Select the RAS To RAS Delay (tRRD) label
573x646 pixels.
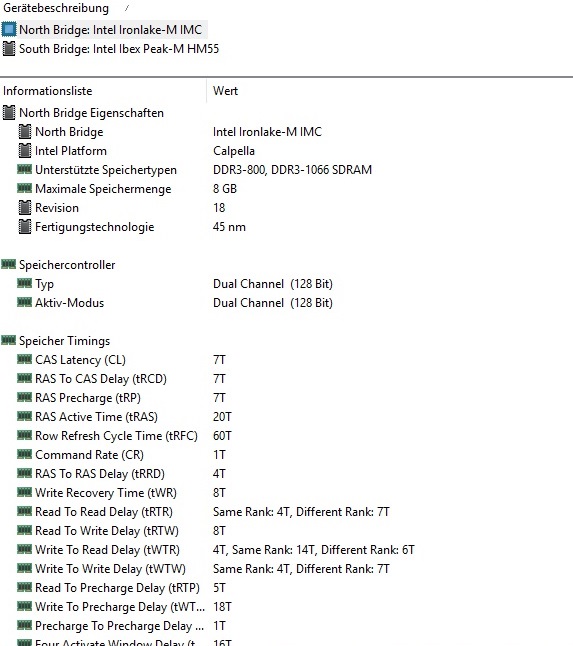tap(100, 474)
